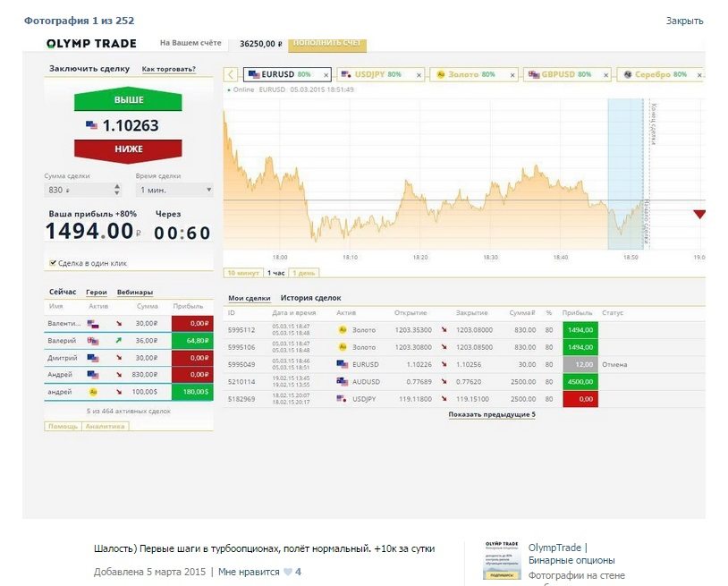
Task: Click the Сумма сделки amount field
Action: pyautogui.click(x=82, y=190)
